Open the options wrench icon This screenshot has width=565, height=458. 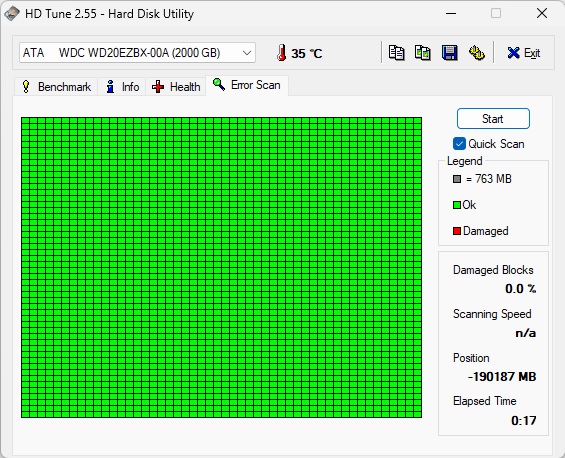476,53
